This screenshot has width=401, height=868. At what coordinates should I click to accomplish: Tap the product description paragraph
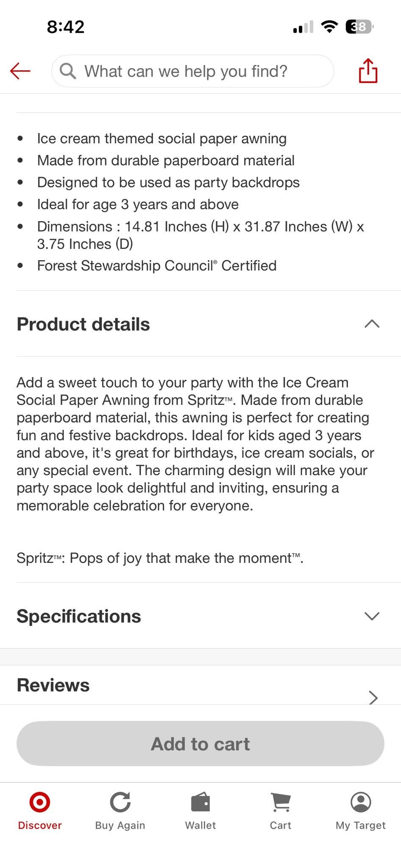[x=195, y=444]
